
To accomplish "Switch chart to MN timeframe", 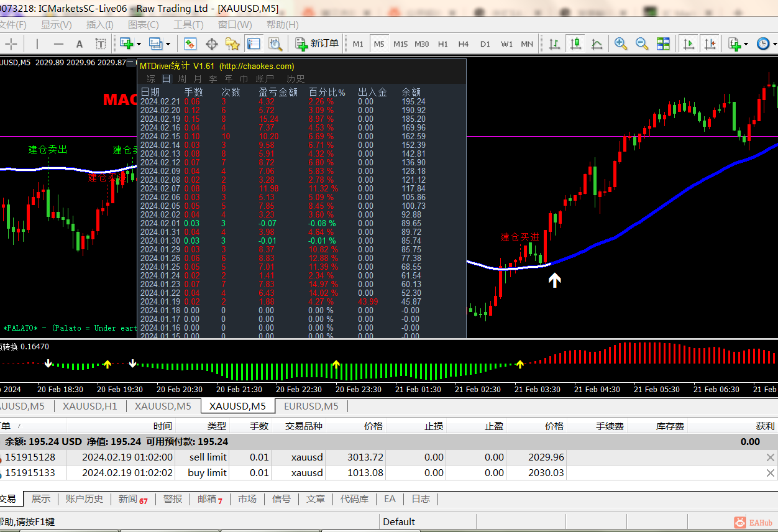I will tap(527, 44).
